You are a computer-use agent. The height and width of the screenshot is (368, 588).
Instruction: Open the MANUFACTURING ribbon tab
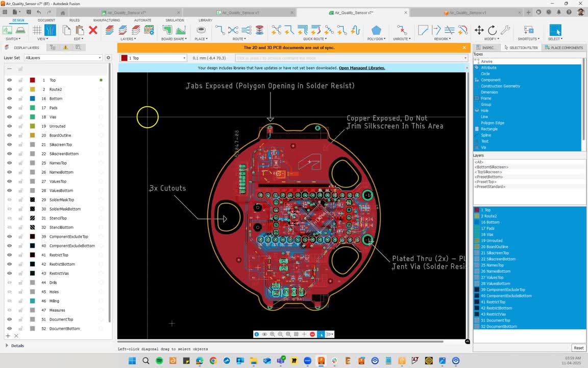coord(107,20)
